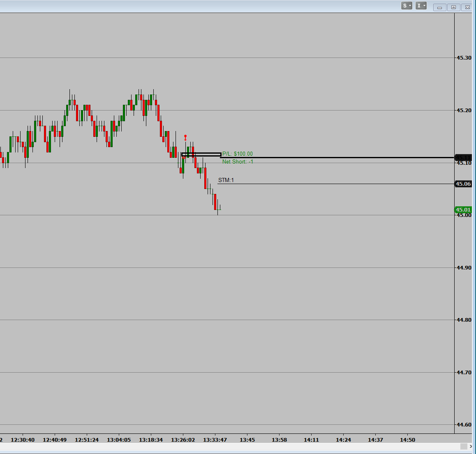The width and height of the screenshot is (476, 454).
Task: Select the 45.11 position price marker
Action: coord(463,157)
